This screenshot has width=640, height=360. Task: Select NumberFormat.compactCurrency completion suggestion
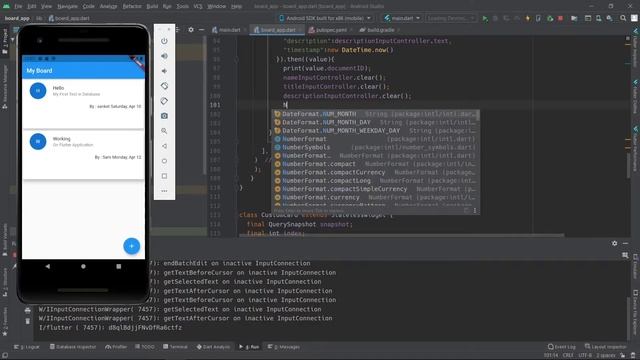(376, 172)
